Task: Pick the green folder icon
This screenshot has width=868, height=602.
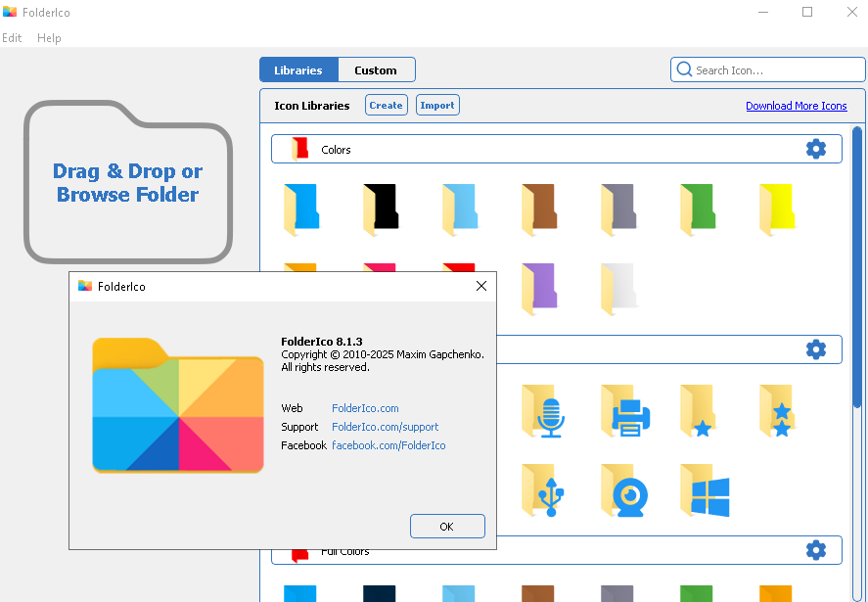Action: point(698,209)
